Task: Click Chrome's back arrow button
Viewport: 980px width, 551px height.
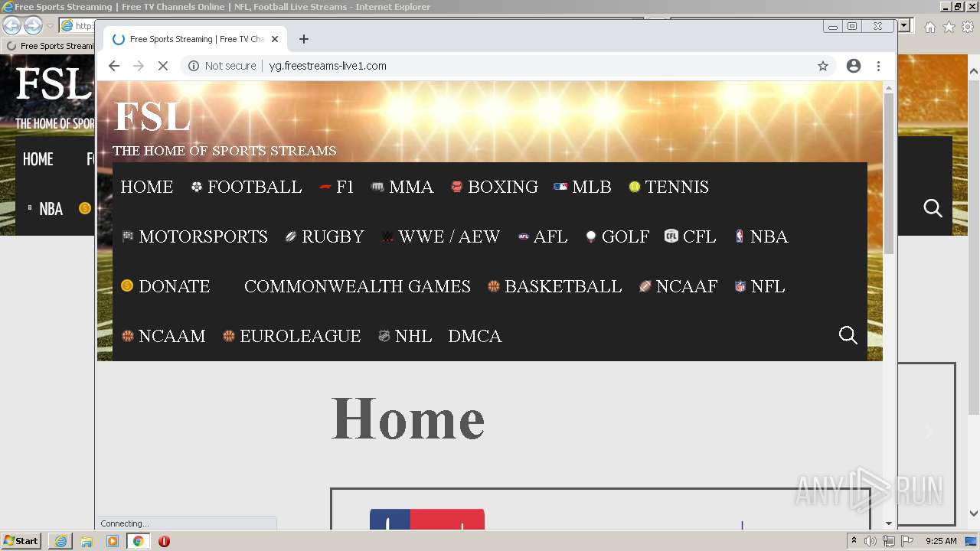Action: pos(114,66)
